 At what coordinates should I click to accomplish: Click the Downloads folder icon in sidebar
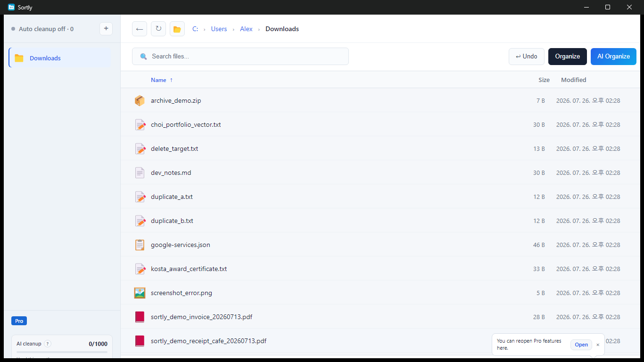tap(19, 58)
